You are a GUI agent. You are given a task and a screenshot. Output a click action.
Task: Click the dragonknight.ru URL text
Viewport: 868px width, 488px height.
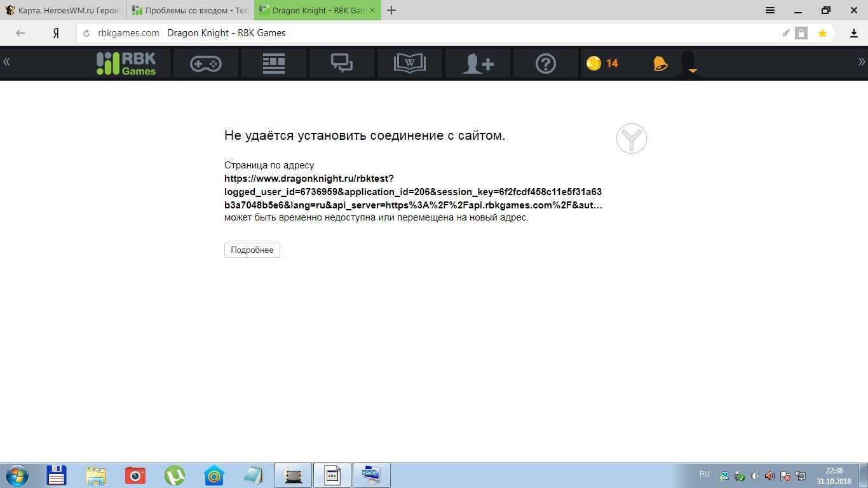413,192
